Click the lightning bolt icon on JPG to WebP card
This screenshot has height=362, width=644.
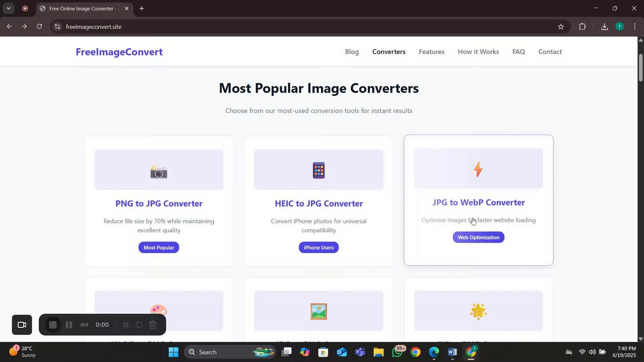pos(478,169)
